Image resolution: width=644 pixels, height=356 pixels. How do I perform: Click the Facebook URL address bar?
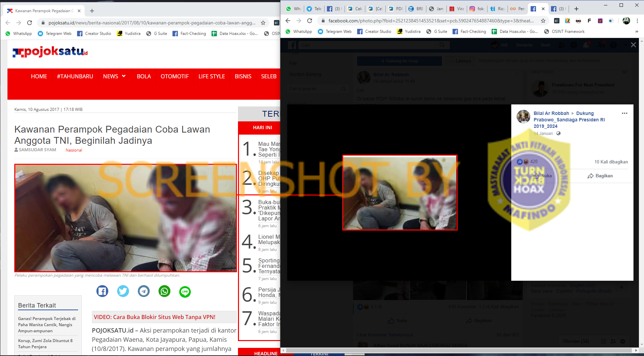point(431,21)
